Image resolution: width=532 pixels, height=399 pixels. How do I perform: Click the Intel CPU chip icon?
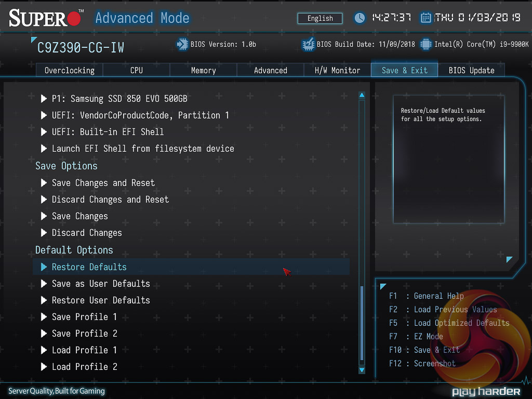tap(426, 44)
